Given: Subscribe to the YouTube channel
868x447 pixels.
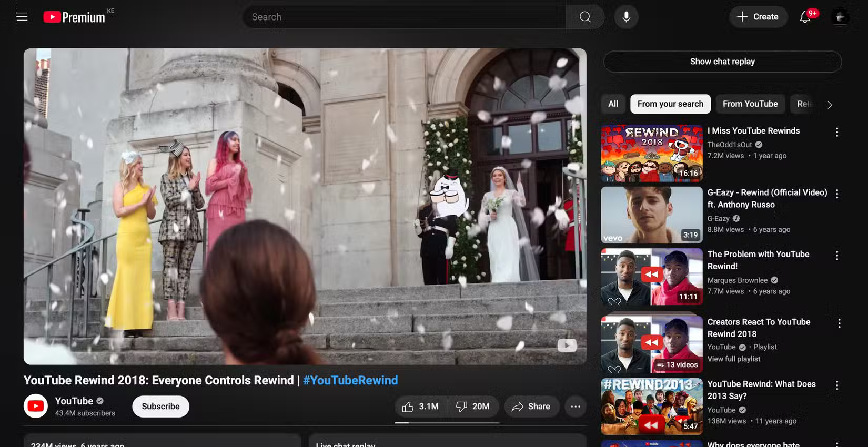Looking at the screenshot, I should click(x=160, y=407).
